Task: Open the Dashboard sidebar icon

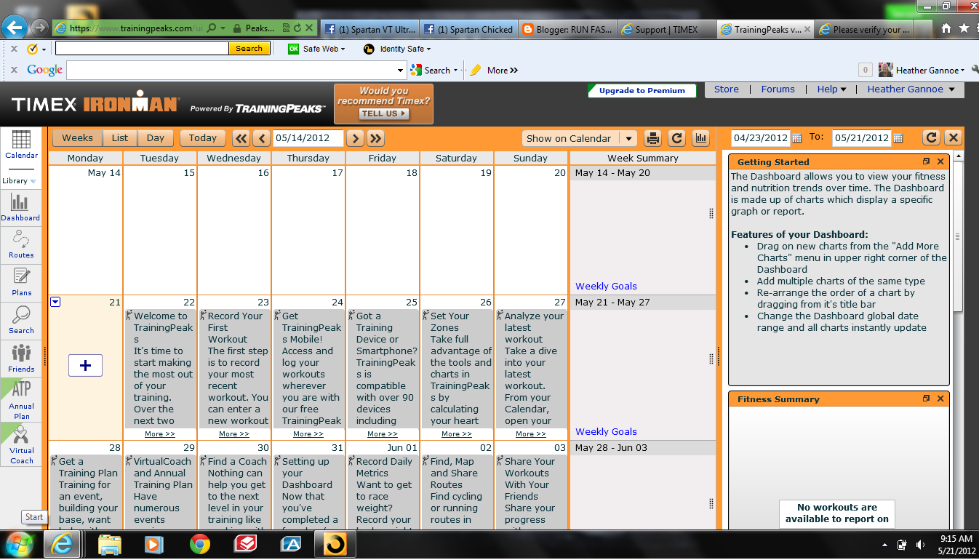Action: coord(20,207)
